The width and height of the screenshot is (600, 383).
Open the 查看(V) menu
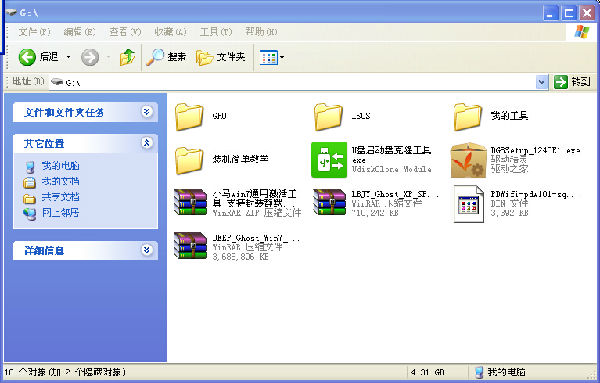pos(125,32)
